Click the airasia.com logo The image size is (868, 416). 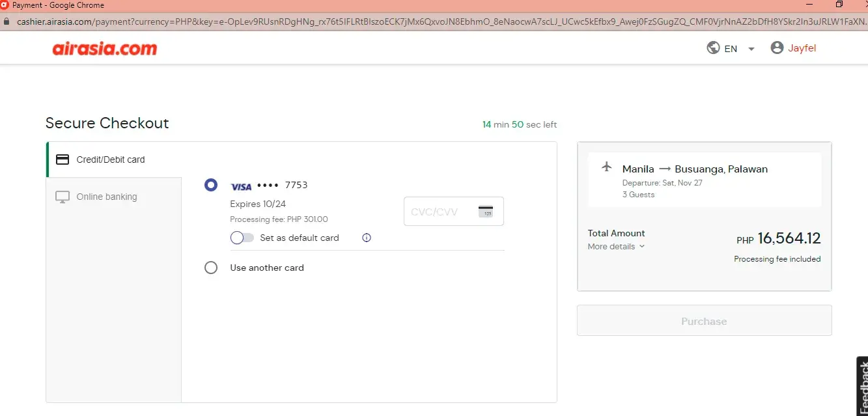[x=105, y=48]
